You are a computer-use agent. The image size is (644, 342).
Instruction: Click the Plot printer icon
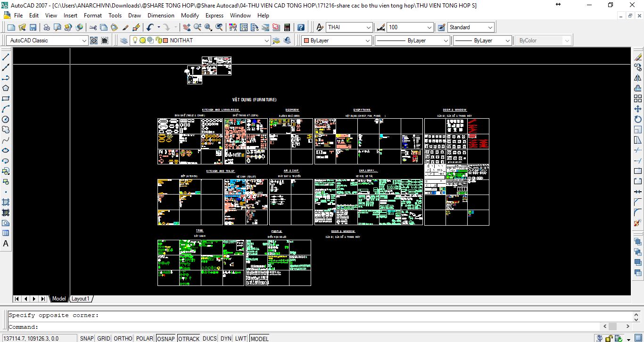pos(47,27)
